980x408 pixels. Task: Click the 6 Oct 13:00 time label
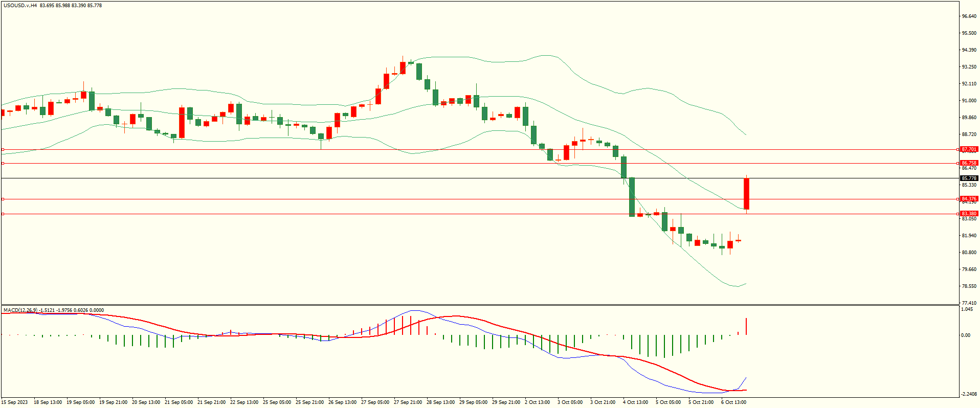tap(733, 402)
